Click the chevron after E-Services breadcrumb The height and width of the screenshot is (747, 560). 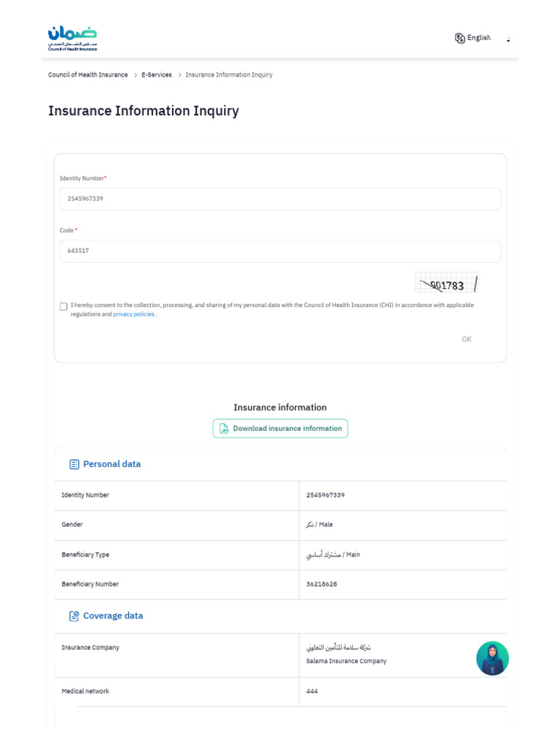(179, 75)
